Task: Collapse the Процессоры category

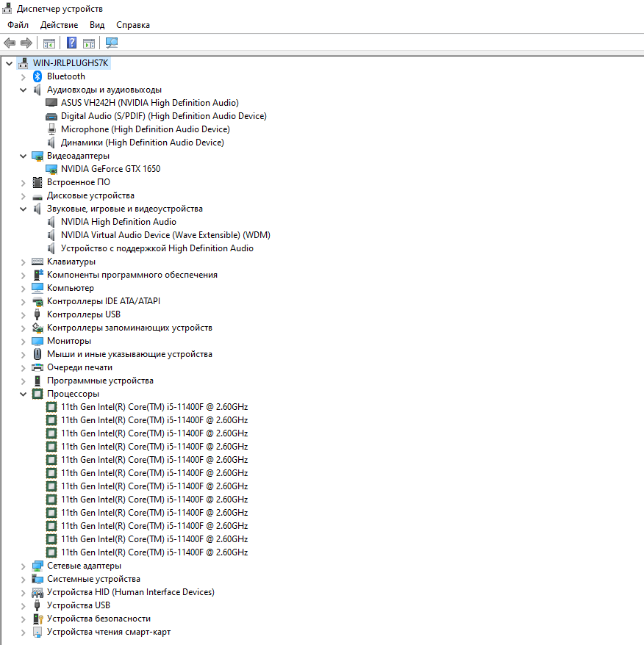Action: click(x=23, y=394)
